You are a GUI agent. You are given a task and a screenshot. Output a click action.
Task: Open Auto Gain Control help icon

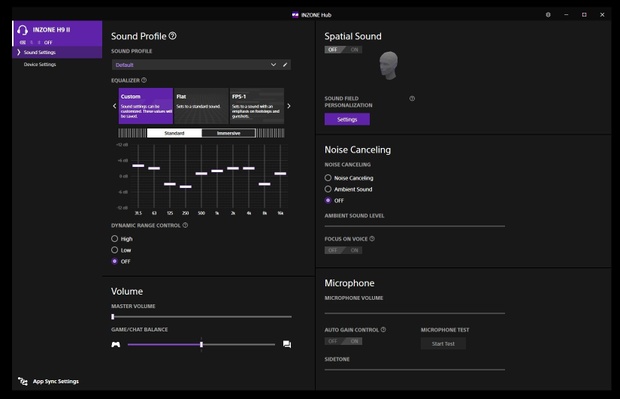pos(383,330)
